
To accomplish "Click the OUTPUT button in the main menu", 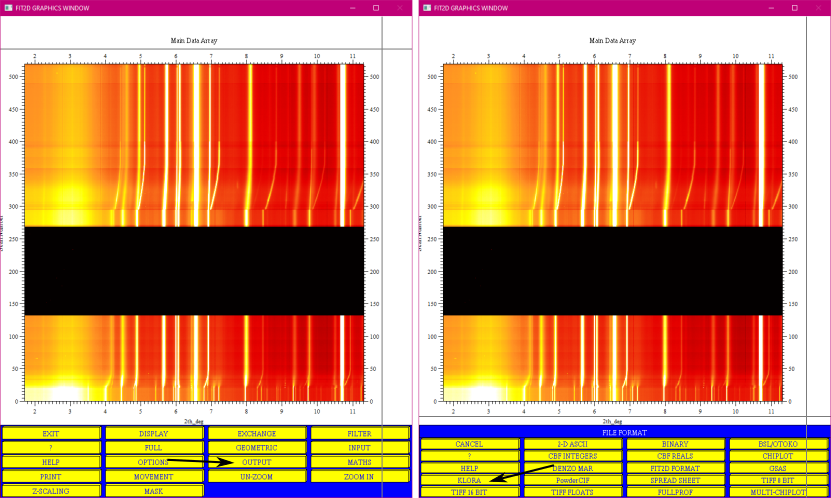I will pyautogui.click(x=257, y=462).
